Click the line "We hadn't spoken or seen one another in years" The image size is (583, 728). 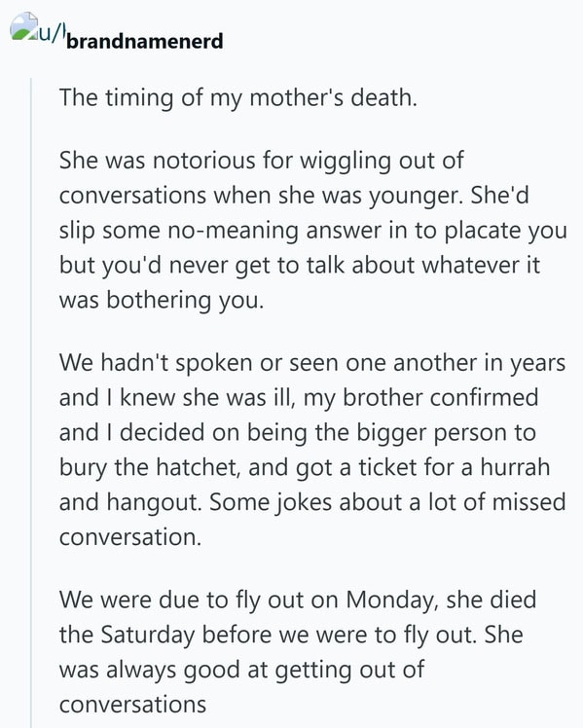coord(312,363)
